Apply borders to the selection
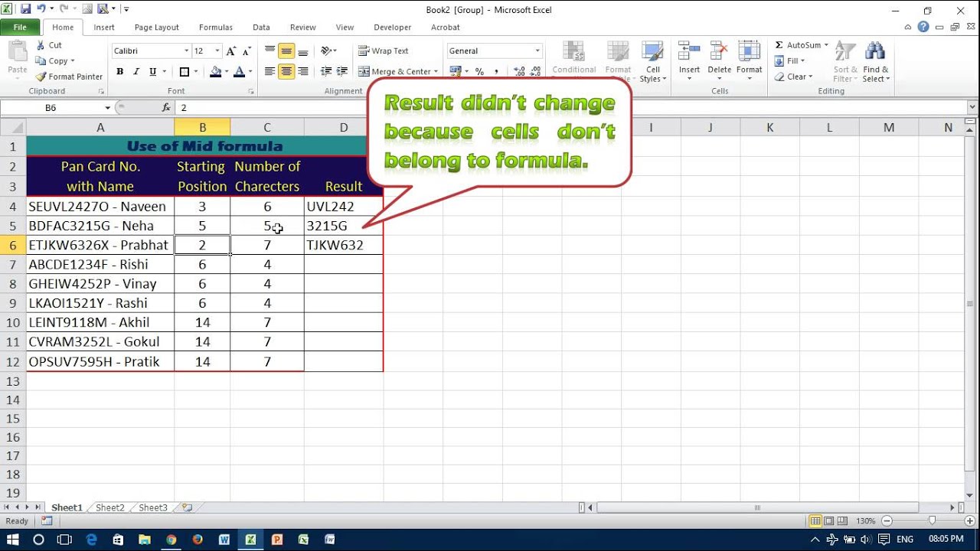Image resolution: width=980 pixels, height=551 pixels. [x=184, y=72]
